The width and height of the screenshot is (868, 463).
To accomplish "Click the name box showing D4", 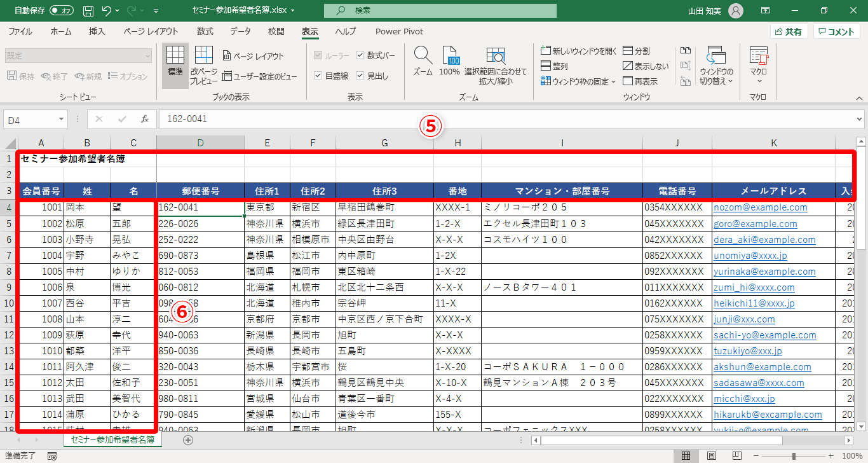I will pos(31,119).
